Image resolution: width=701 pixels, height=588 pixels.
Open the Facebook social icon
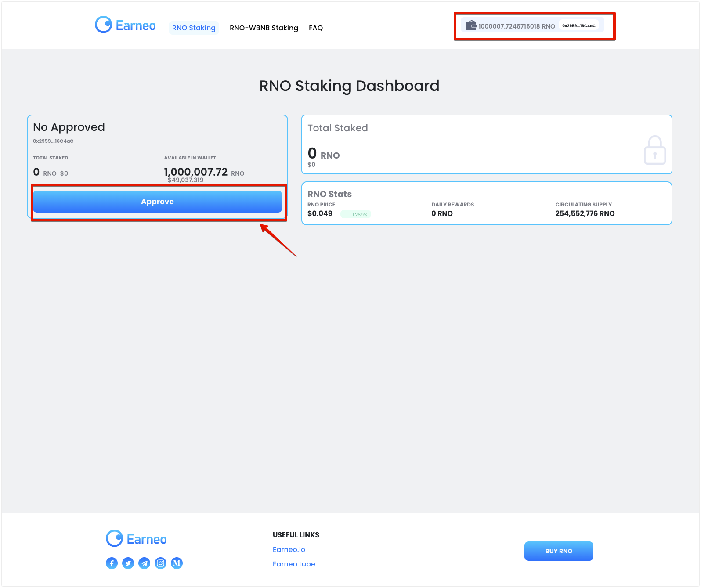coord(112,563)
